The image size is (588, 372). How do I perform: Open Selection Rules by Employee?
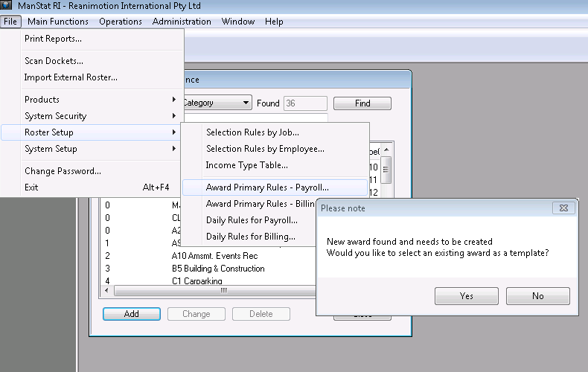[265, 149]
